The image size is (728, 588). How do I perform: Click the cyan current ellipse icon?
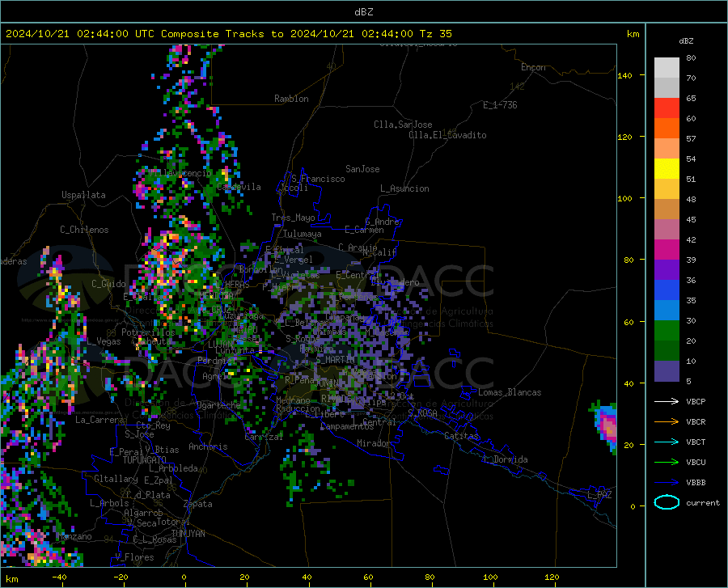(x=667, y=502)
